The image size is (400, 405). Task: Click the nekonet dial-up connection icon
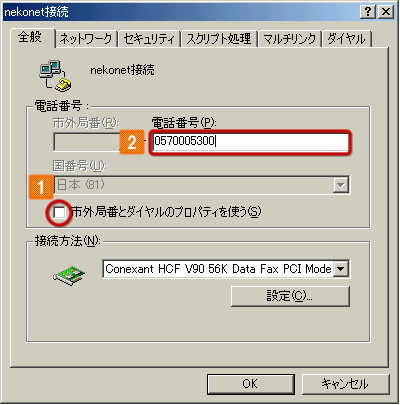55,75
